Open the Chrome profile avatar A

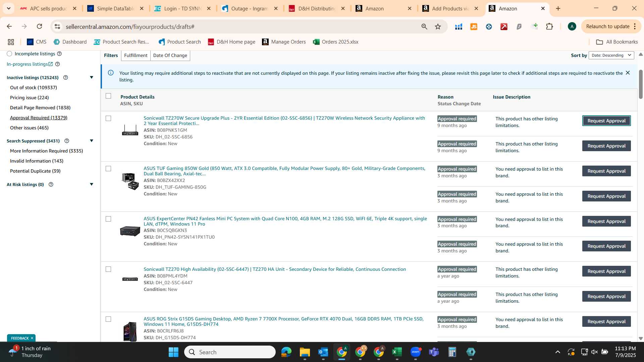[572, 26]
